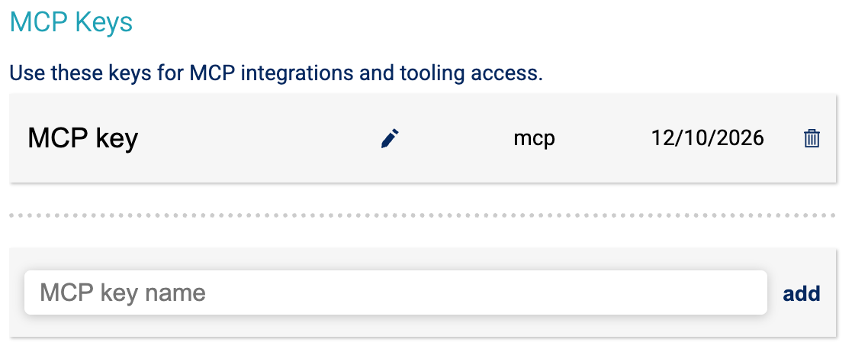Rename the MCP key via pencil icon

tap(390, 138)
